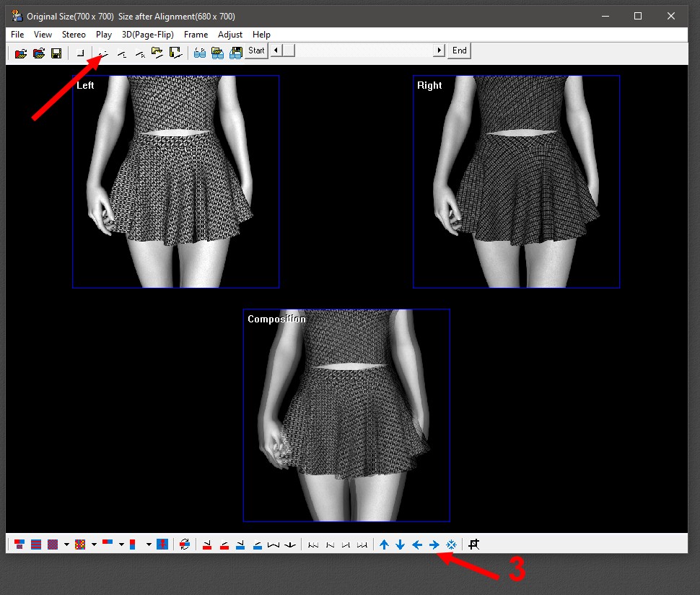Click the frame slider left arrow
The image size is (700, 595).
[x=276, y=50]
